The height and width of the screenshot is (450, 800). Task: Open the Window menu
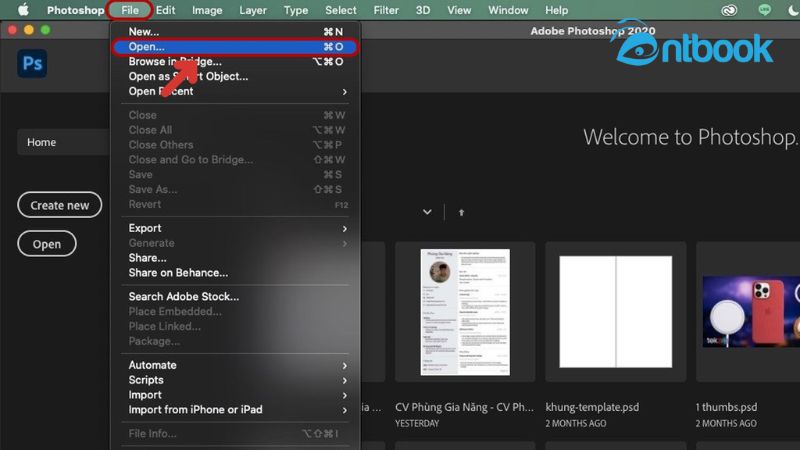click(508, 10)
